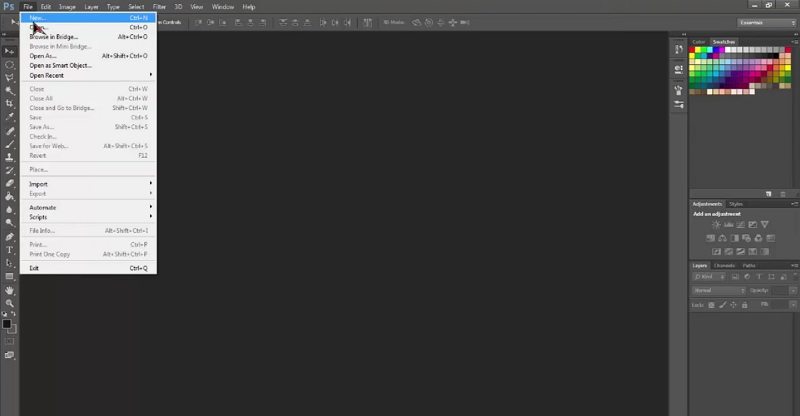This screenshot has height=416, width=800.
Task: Select the Hand tool
Action: 9,290
